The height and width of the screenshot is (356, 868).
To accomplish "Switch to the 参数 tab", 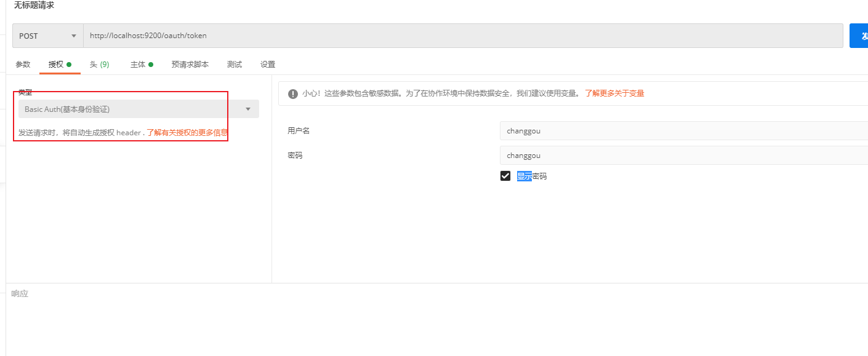I will pos(23,65).
